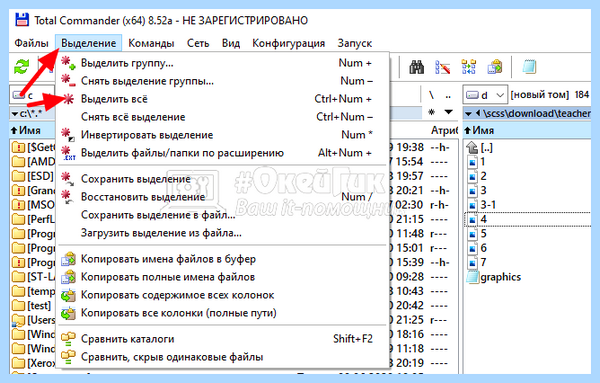Choose Копировать полные имена файлов
The image size is (600, 383).
[223, 277]
